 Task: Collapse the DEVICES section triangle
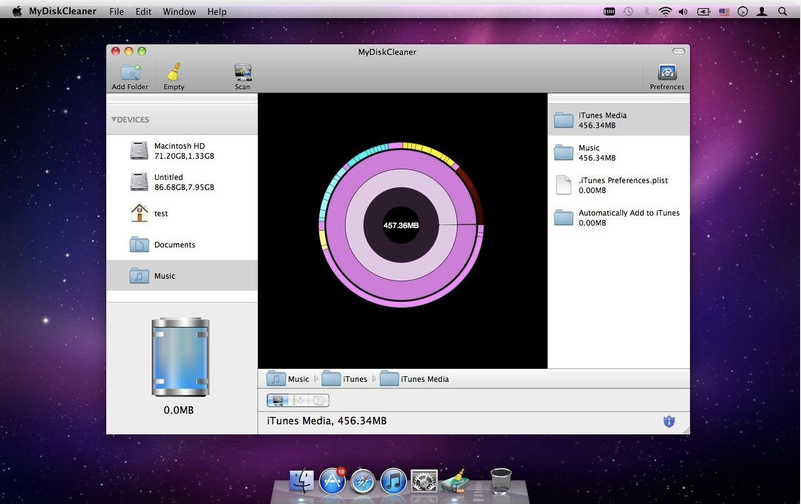click(x=114, y=119)
